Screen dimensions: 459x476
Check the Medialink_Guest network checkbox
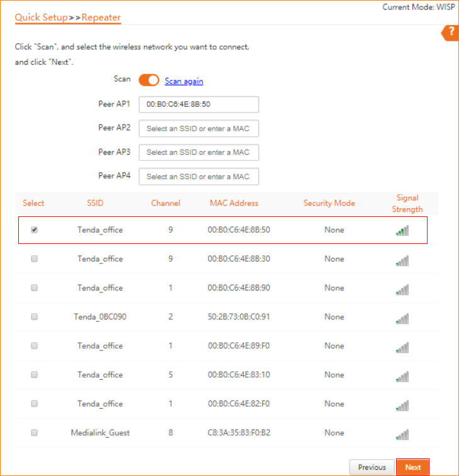(x=34, y=433)
